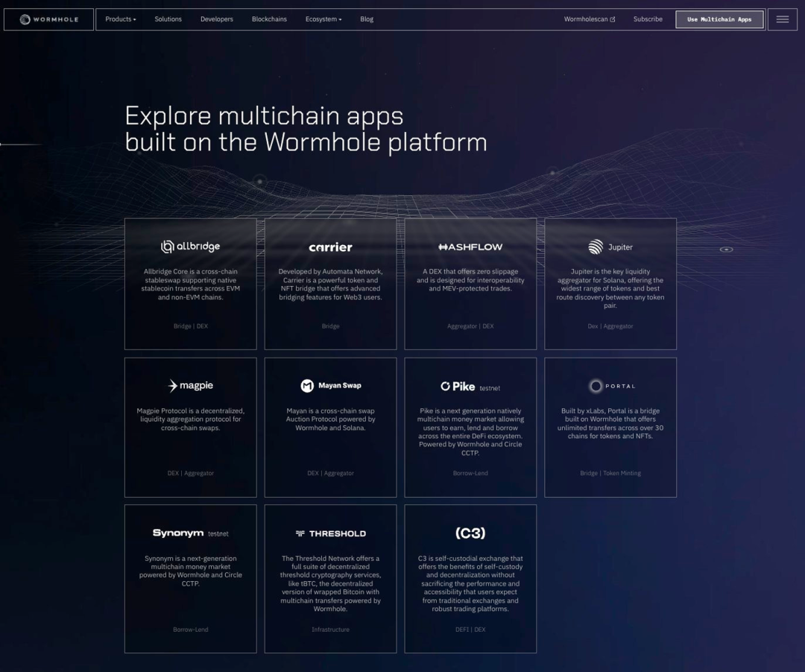Click the Mayan Swap logo
The height and width of the screenshot is (672, 805).
(x=331, y=385)
